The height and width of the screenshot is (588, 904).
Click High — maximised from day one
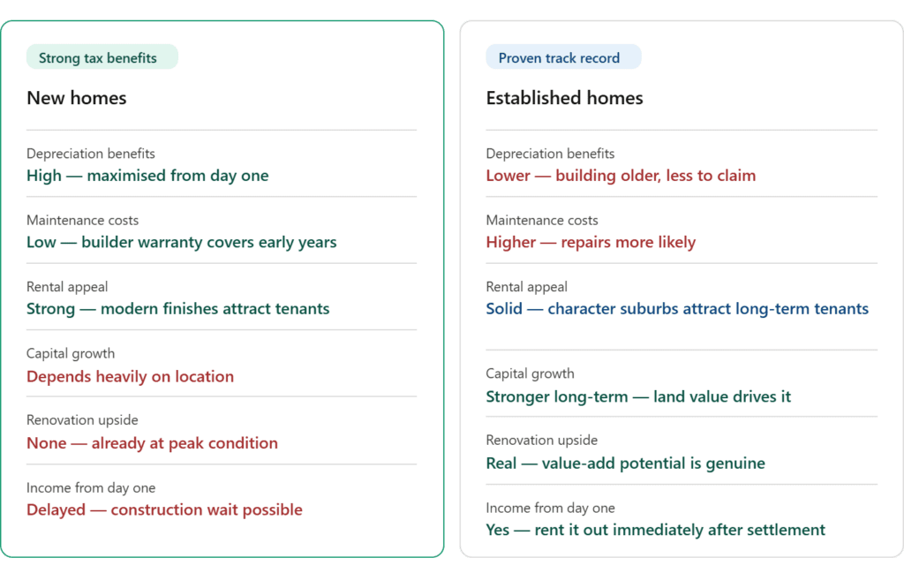(147, 176)
